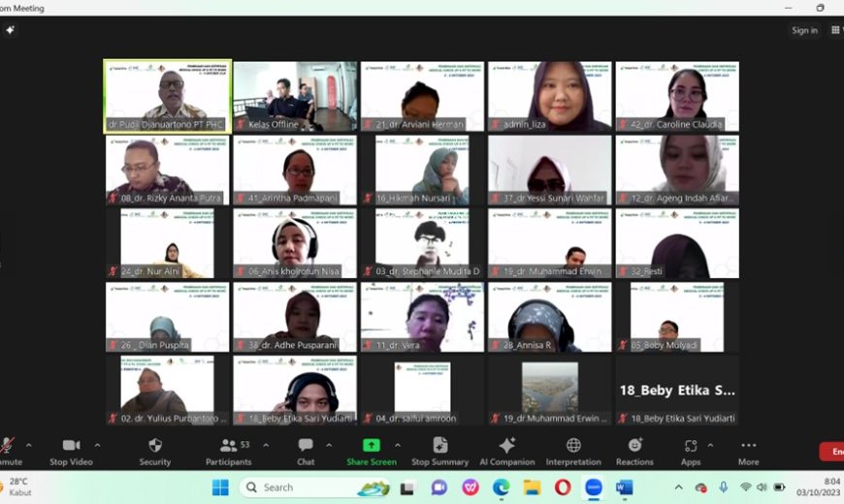
Task: Open Microsoft Word from the taskbar
Action: click(x=625, y=488)
